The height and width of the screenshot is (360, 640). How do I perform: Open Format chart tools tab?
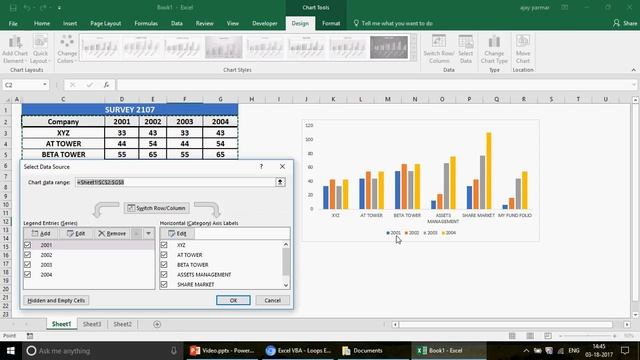pos(331,23)
